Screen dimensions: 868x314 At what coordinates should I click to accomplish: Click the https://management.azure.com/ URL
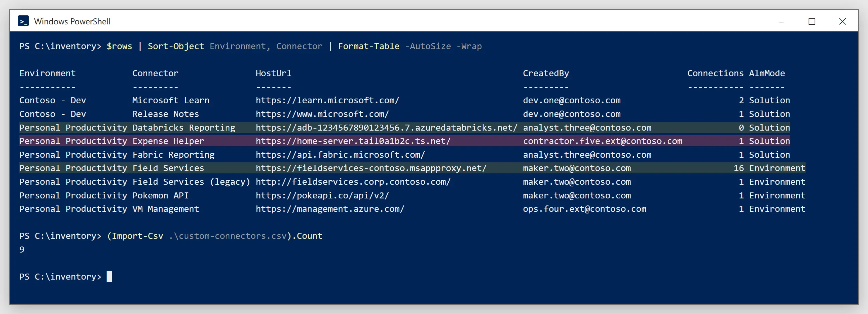coord(330,209)
